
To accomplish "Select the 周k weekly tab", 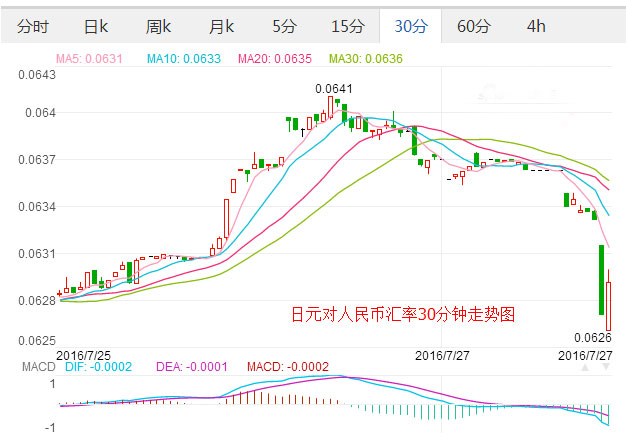I will pos(158,26).
